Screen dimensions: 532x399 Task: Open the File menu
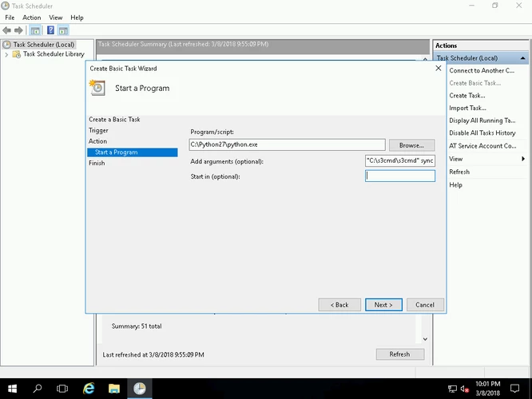10,18
